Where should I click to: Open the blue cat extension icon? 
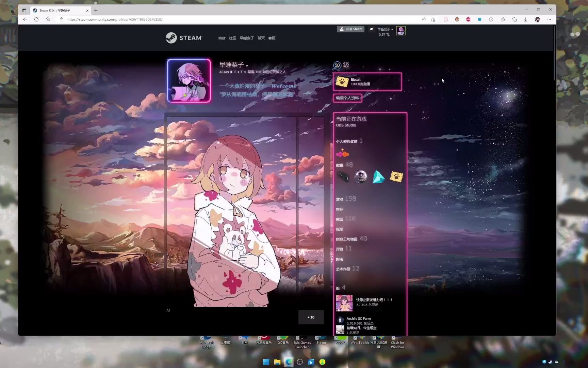point(479,19)
